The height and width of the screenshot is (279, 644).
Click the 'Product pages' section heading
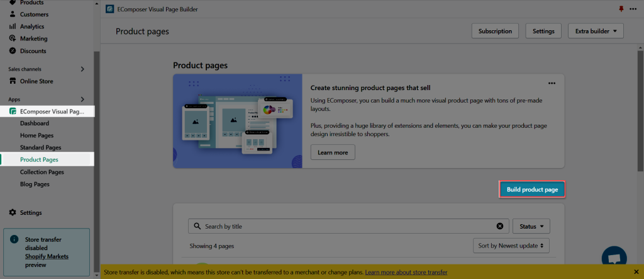(x=201, y=65)
